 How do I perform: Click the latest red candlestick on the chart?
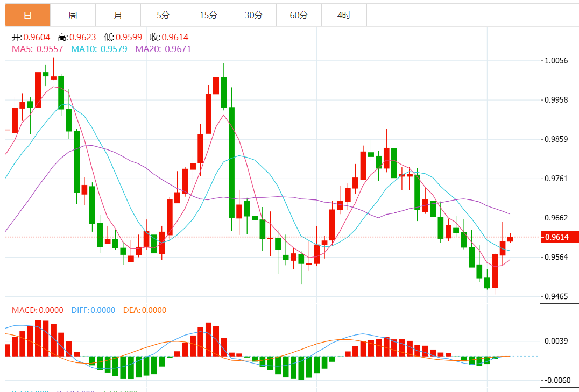[x=510, y=239]
